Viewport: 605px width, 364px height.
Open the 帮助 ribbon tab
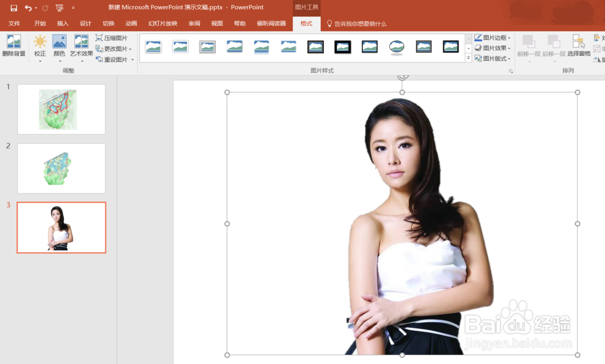coord(240,24)
